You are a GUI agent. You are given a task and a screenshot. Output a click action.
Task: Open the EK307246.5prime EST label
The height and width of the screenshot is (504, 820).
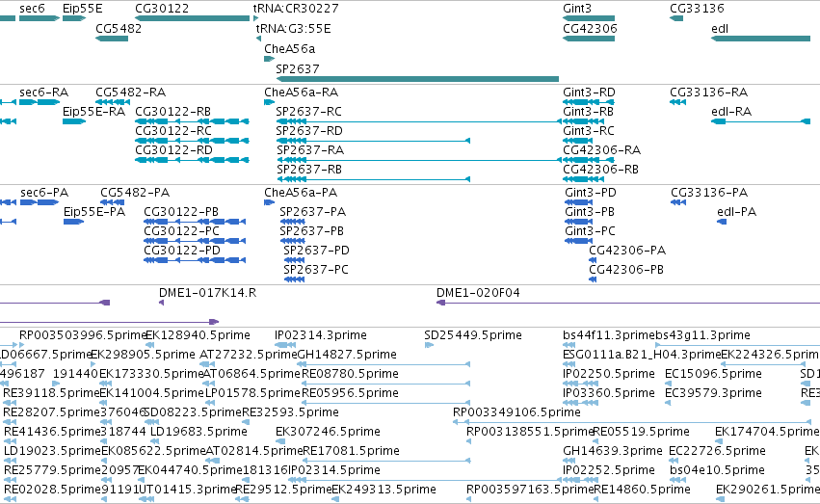click(x=328, y=432)
